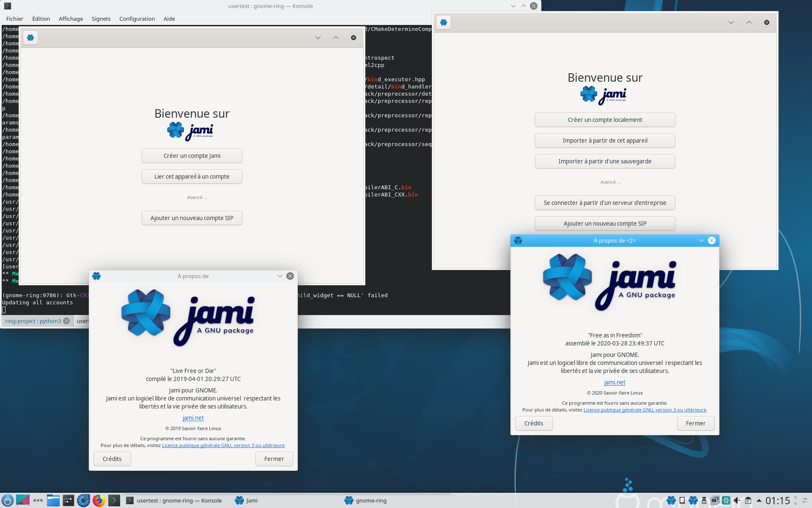Click 01:15 clock in taskbar
The width and height of the screenshot is (812, 508).
tap(778, 501)
